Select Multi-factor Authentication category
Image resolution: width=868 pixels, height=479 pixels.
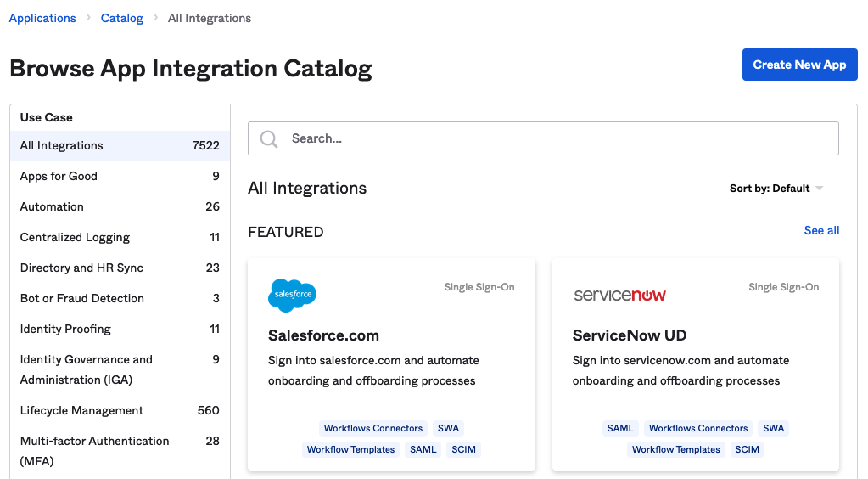120,451
